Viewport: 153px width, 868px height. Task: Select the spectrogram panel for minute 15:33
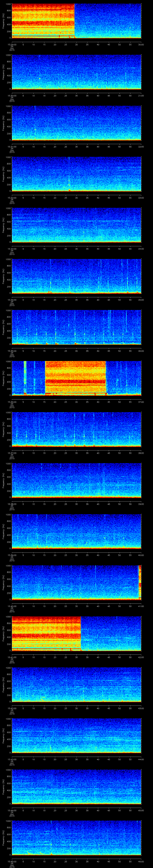click(x=76, y=225)
